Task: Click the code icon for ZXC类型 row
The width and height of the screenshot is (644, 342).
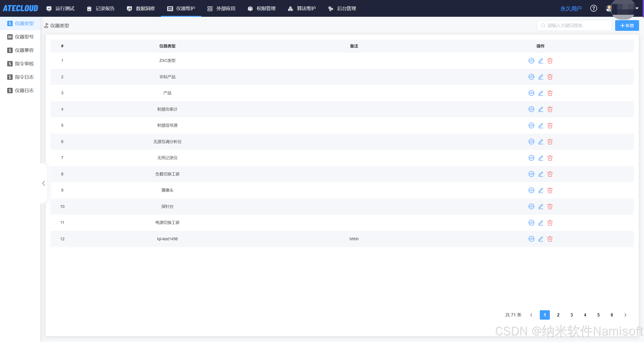Action: click(x=531, y=61)
